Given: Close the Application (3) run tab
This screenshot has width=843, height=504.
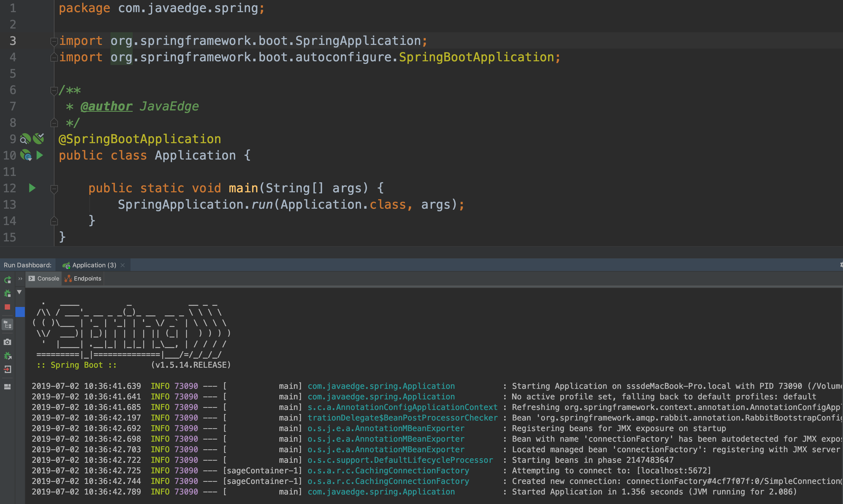Looking at the screenshot, I should coord(123,265).
